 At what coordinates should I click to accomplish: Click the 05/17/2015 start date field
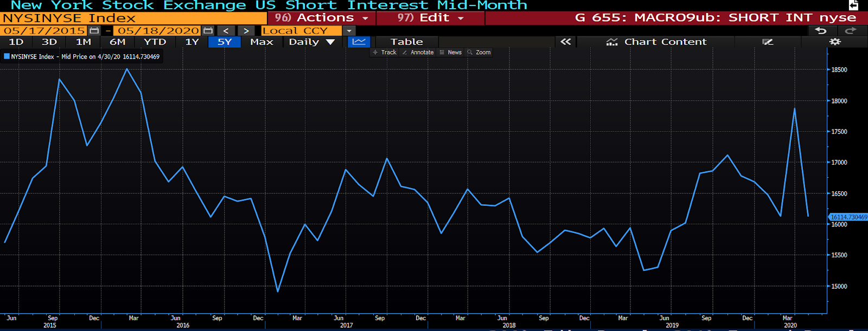pos(44,31)
